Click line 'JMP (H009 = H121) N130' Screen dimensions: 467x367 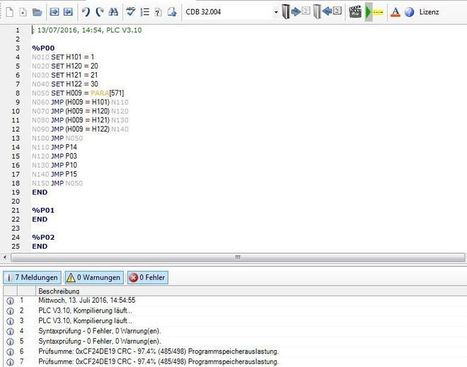click(80, 120)
